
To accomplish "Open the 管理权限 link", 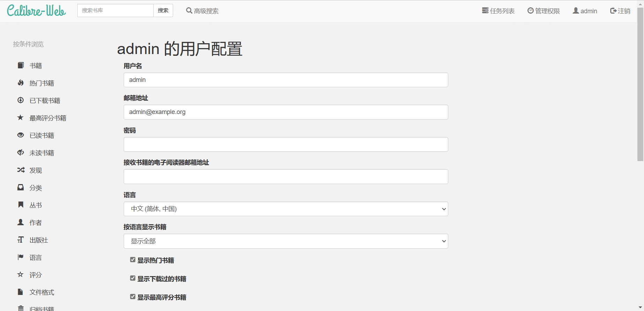I will [544, 11].
